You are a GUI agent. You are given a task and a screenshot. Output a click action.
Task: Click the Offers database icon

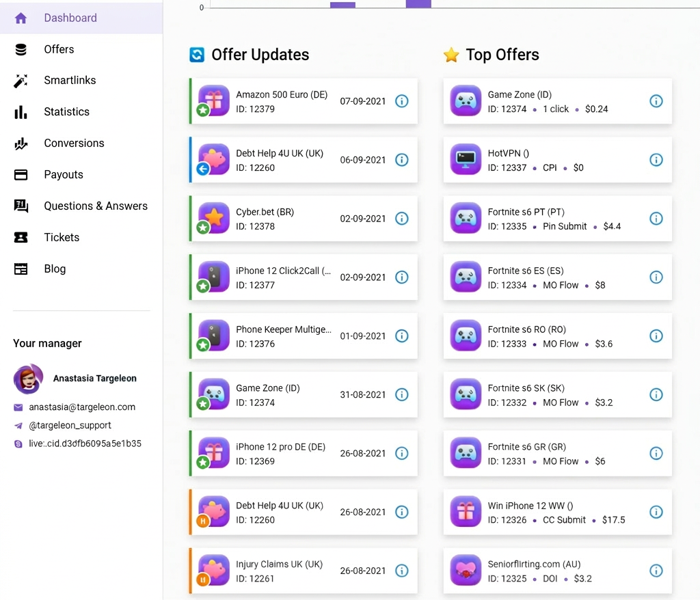coord(21,50)
